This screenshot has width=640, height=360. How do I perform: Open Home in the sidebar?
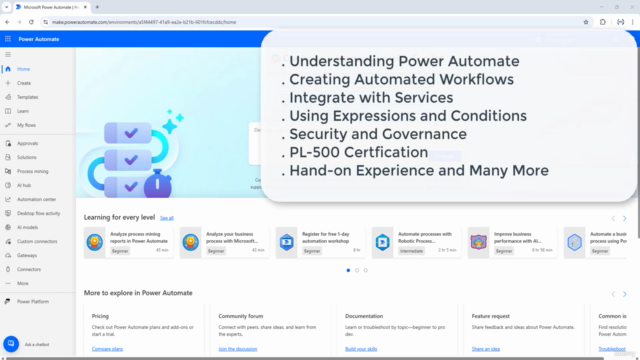point(23,69)
